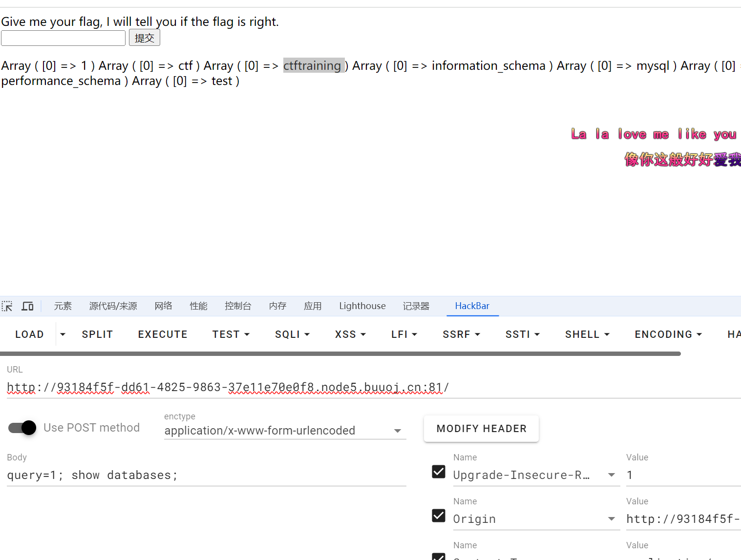Toggle the Use POST method switch
Image resolution: width=741 pixels, height=560 pixels.
pyautogui.click(x=23, y=428)
